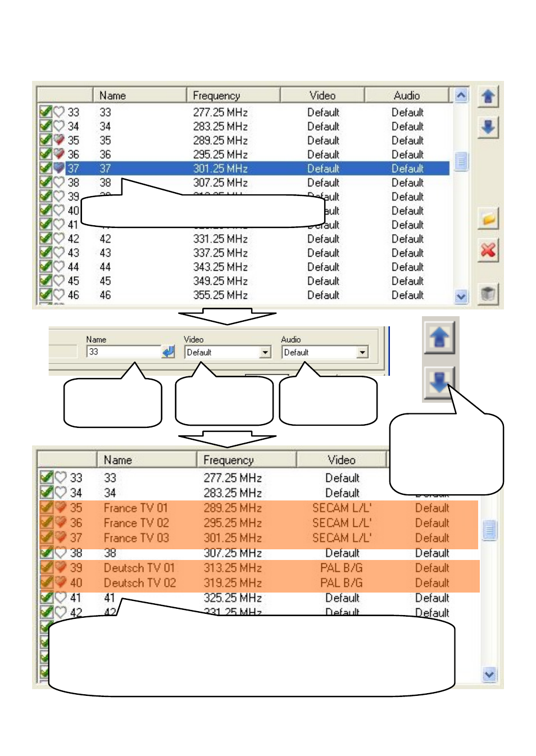The width and height of the screenshot is (536, 756).
Task: Click the upper list scrollbar up arrow
Action: (x=461, y=95)
